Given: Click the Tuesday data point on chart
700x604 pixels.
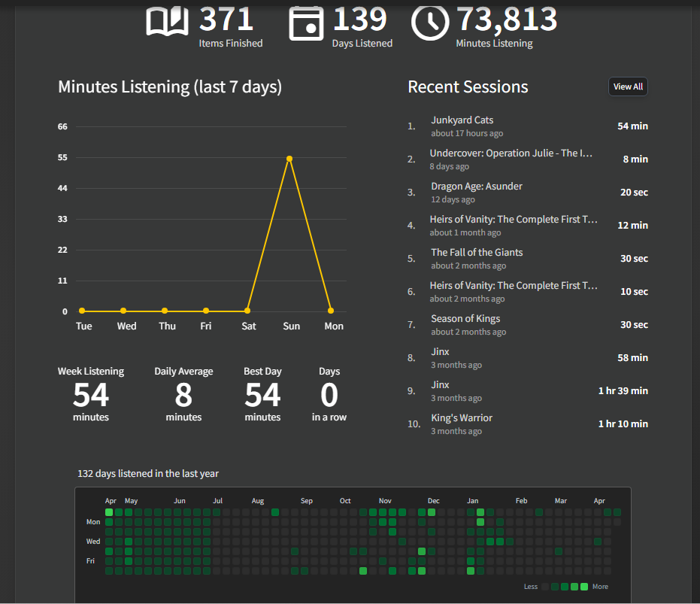Looking at the screenshot, I should tap(82, 311).
